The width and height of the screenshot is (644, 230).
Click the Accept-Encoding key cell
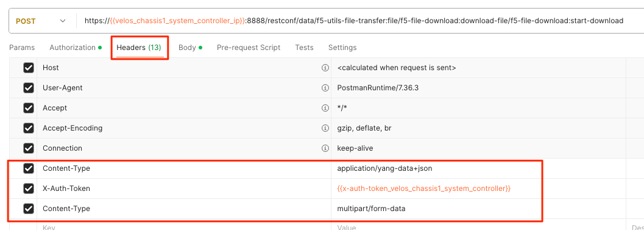tap(184, 128)
